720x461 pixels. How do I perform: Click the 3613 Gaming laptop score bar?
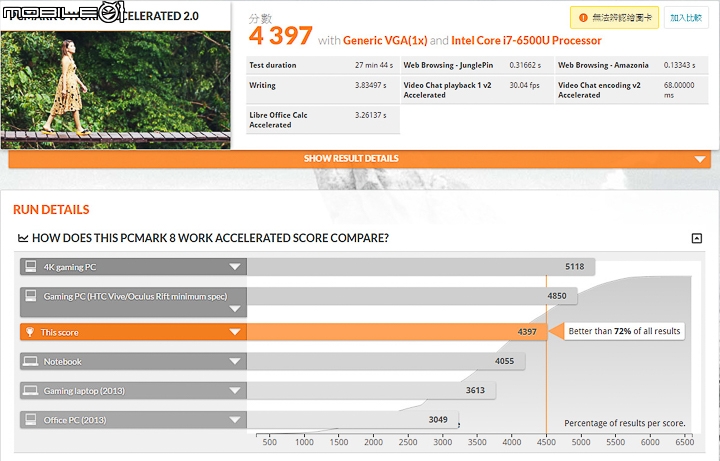click(x=371, y=391)
